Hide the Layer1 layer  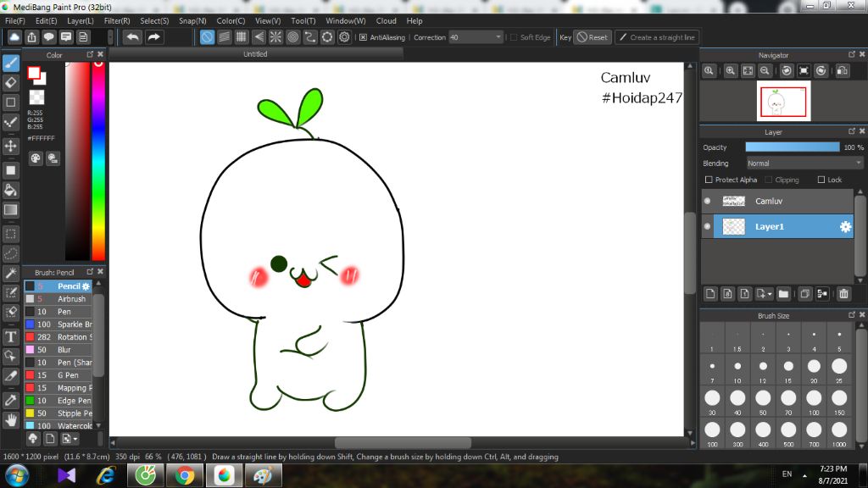click(707, 226)
